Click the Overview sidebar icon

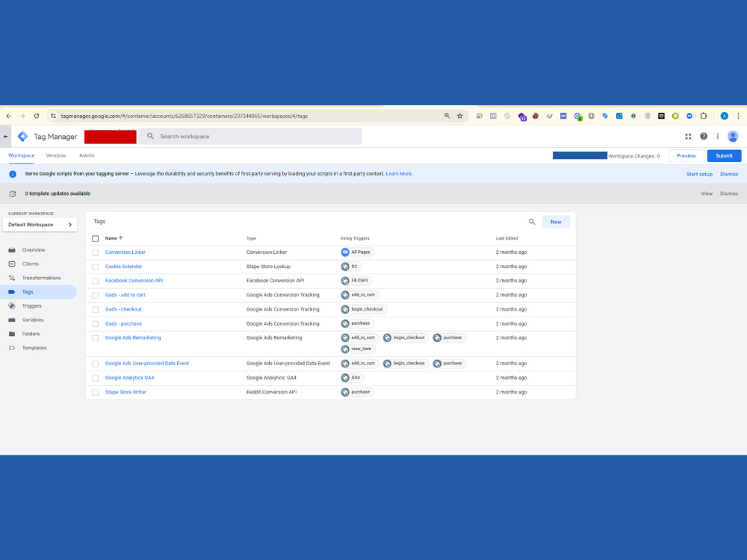coord(12,249)
